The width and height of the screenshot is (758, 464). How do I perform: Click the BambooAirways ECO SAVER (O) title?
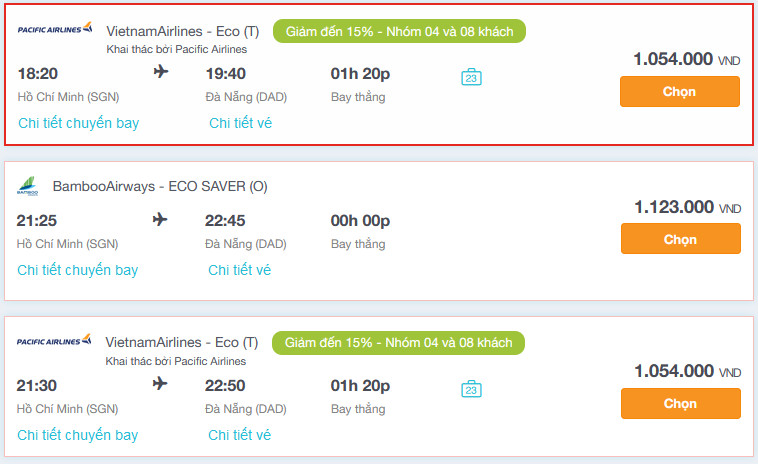(160, 186)
